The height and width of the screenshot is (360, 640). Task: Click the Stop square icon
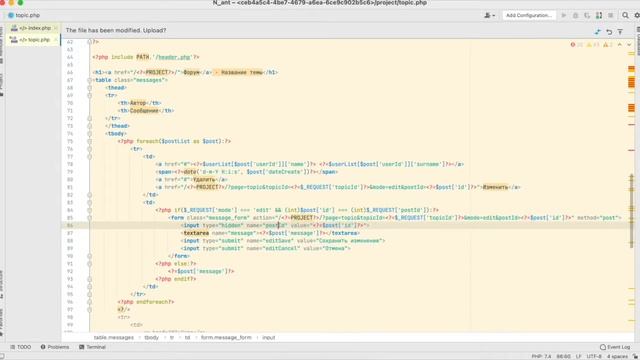(611, 15)
